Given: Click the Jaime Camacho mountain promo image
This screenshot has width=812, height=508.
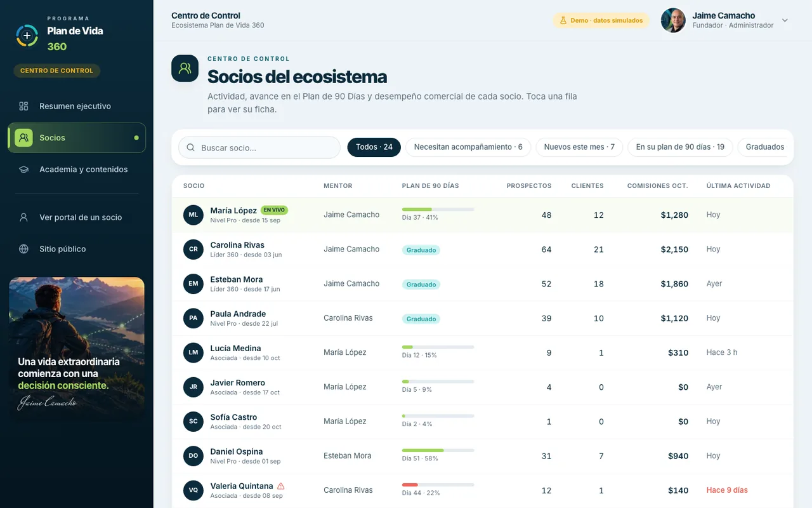Looking at the screenshot, I should click(77, 347).
